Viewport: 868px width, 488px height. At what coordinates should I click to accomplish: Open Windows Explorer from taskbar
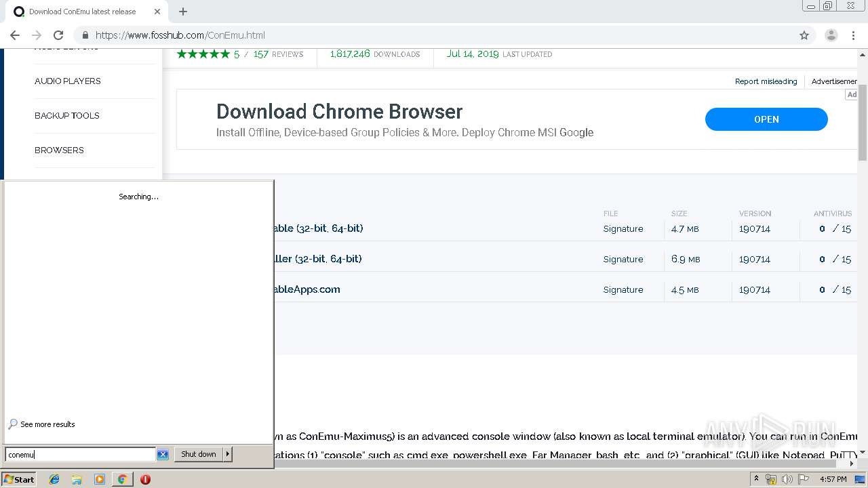coord(77,479)
